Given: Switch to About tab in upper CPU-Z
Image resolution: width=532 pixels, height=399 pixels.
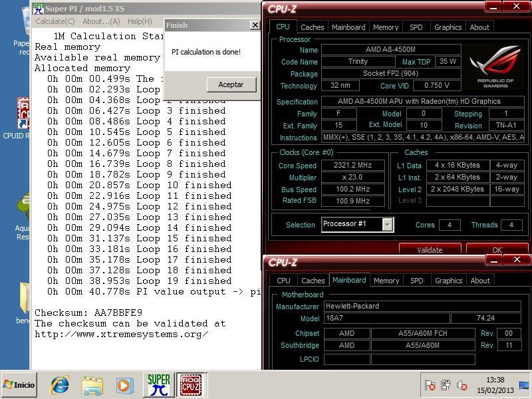Looking at the screenshot, I should [x=479, y=27].
